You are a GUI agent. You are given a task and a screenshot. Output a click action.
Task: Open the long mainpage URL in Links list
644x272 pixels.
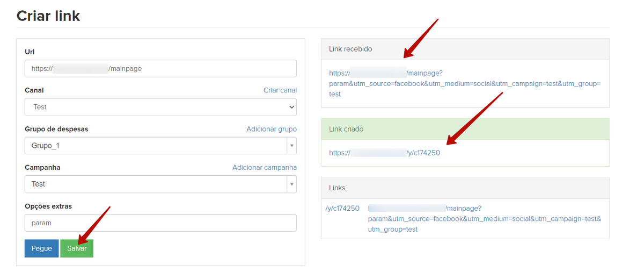[484, 219]
